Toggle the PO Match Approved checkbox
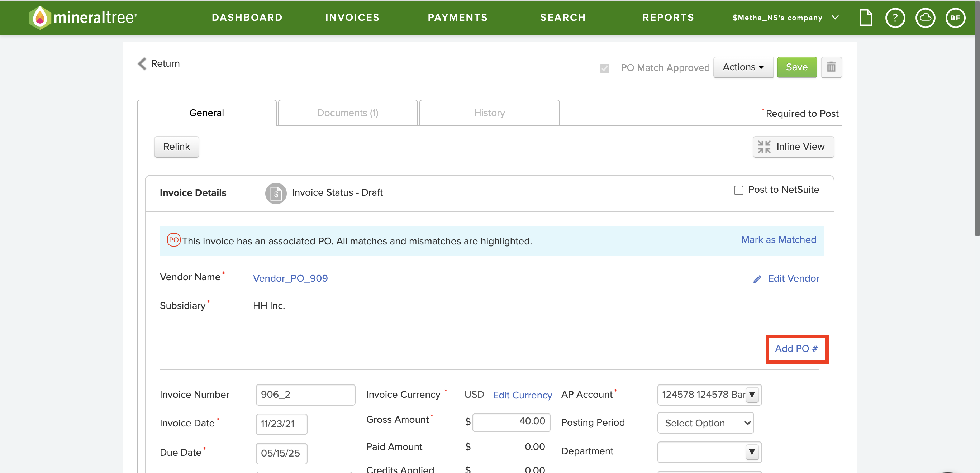980x473 pixels. click(x=604, y=68)
